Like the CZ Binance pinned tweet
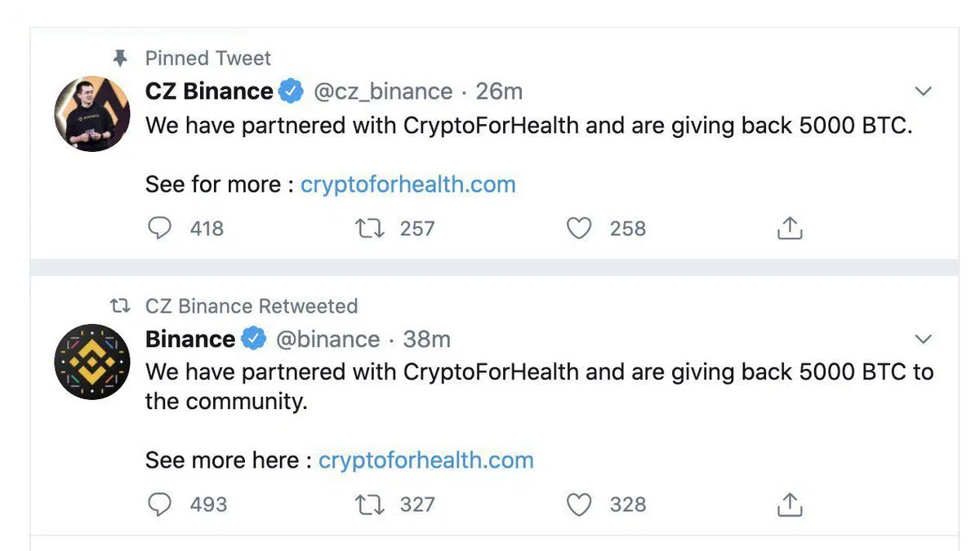This screenshot has height=551, width=980. point(579,229)
